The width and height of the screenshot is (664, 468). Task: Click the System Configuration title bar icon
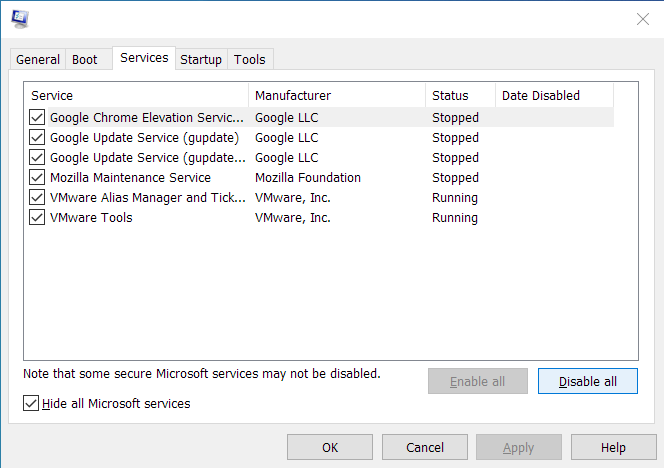coord(19,18)
